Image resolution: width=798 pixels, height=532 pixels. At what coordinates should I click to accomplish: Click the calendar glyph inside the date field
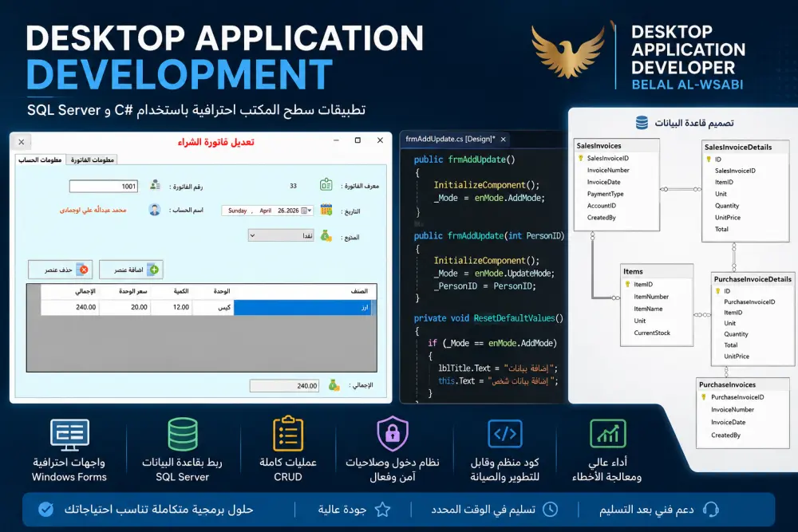(304, 211)
